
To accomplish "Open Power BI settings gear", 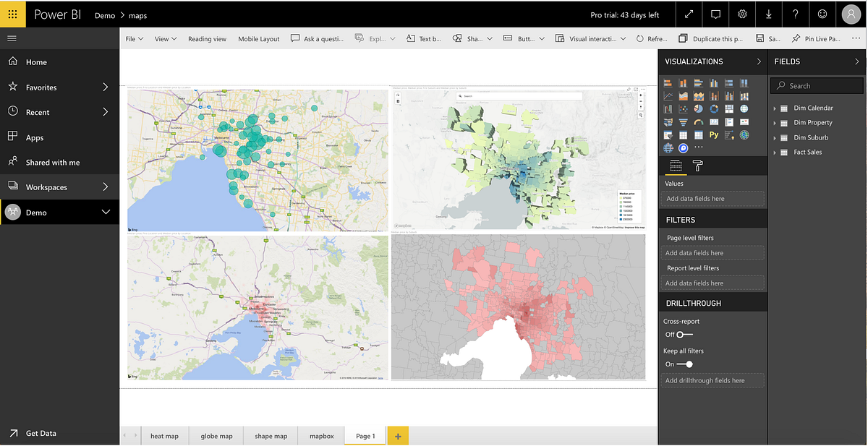I will point(741,14).
